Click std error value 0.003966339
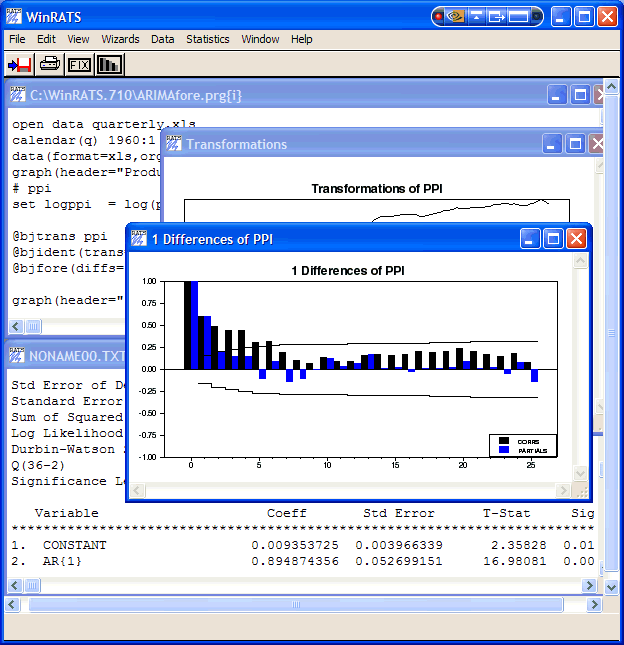624x645 pixels. pyautogui.click(x=399, y=545)
